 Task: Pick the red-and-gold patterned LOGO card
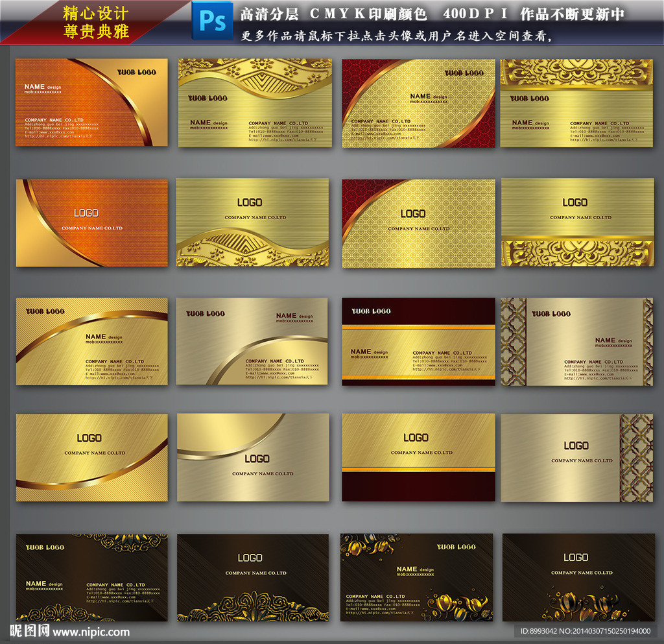[x=418, y=222]
